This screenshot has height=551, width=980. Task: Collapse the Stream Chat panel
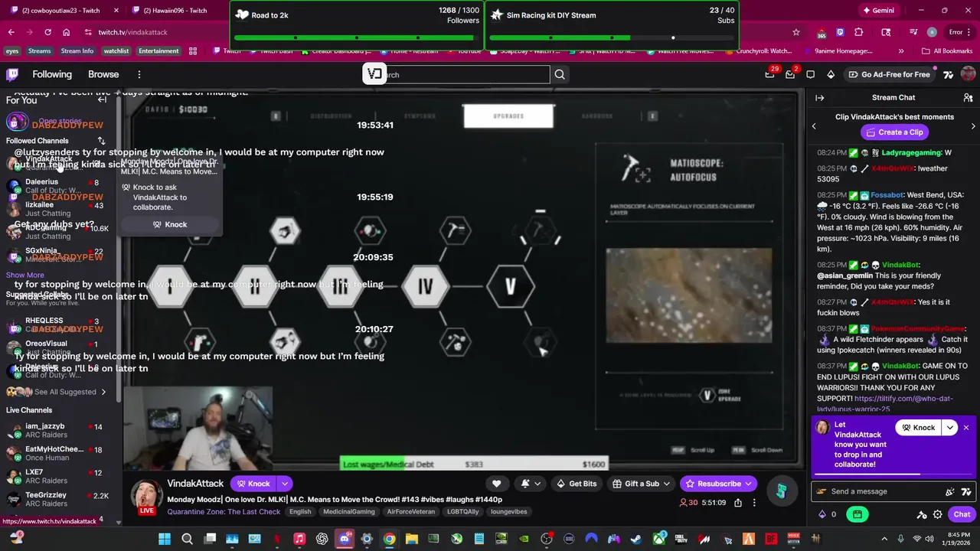tap(819, 98)
